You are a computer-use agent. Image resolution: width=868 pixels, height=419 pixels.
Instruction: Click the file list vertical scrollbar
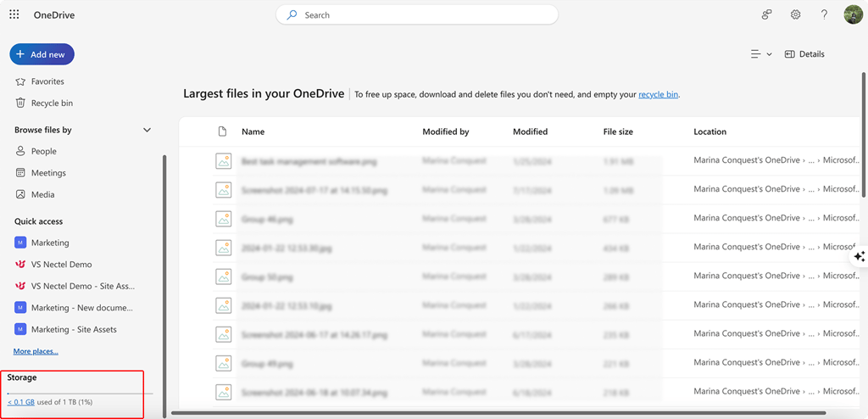(864, 134)
